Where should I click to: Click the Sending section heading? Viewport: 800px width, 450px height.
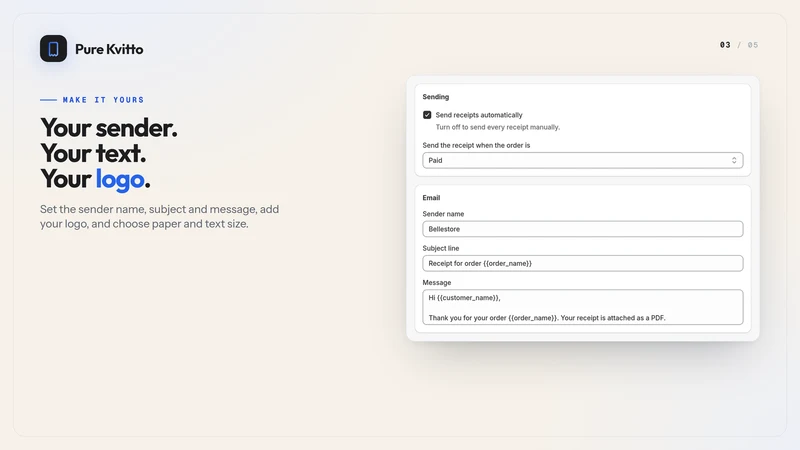point(436,97)
